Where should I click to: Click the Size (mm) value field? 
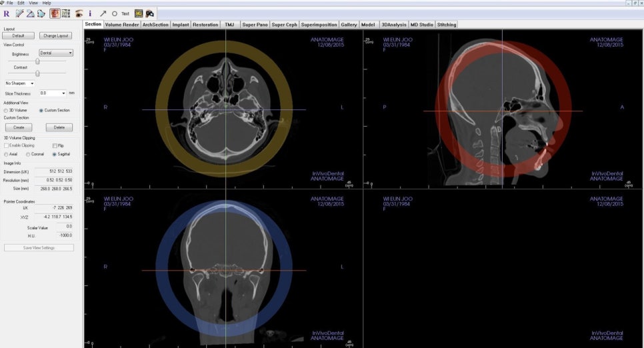(x=54, y=189)
